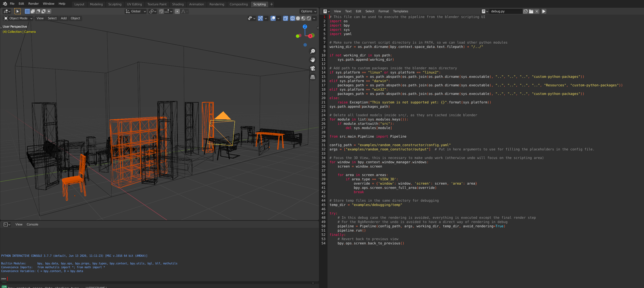Activate the viewport Zoom control

[312, 51]
